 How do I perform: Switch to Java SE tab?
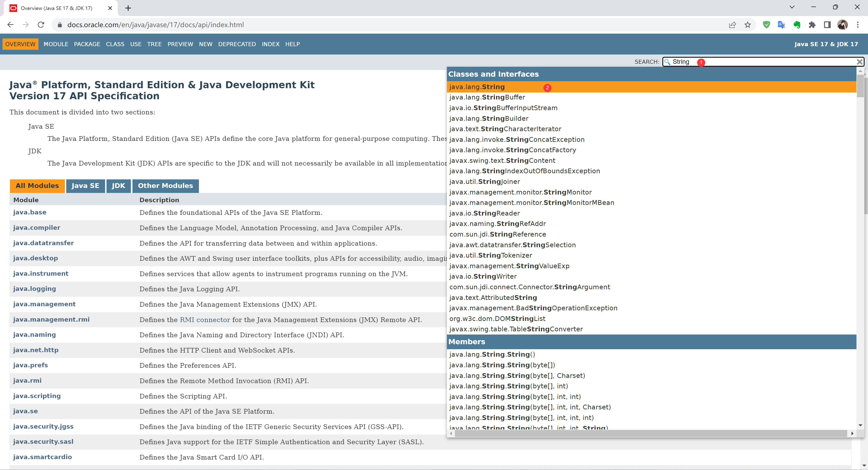tap(85, 186)
